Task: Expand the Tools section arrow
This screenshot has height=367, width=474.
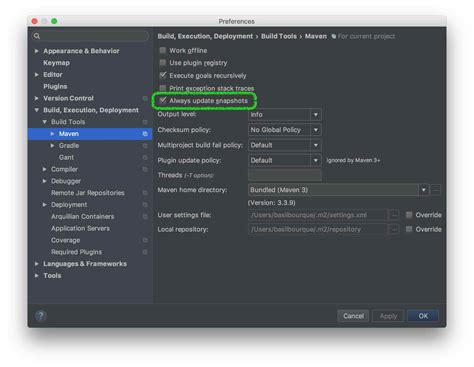Action: (37, 276)
